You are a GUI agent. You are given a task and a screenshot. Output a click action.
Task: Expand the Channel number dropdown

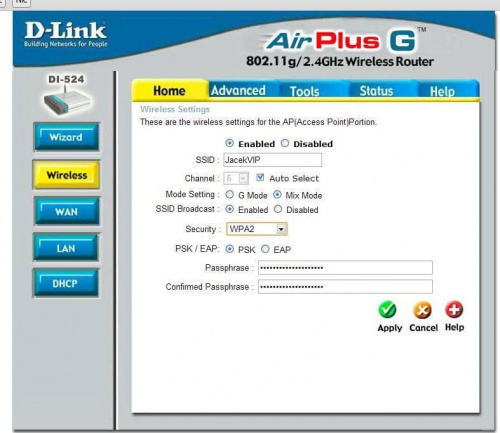236,178
